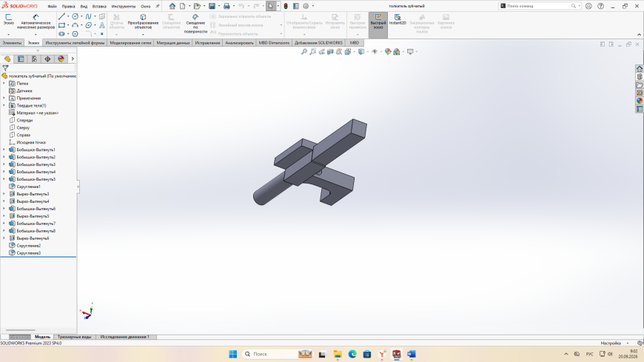Open DisplayManager tab in feature panel
This screenshot has height=362, width=644.
(x=61, y=59)
